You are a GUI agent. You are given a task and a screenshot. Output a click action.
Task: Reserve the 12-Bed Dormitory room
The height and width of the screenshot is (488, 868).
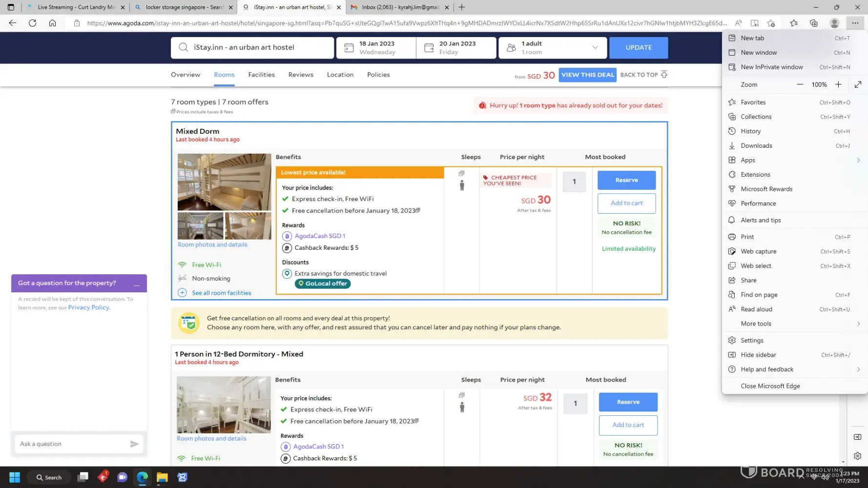[628, 402]
